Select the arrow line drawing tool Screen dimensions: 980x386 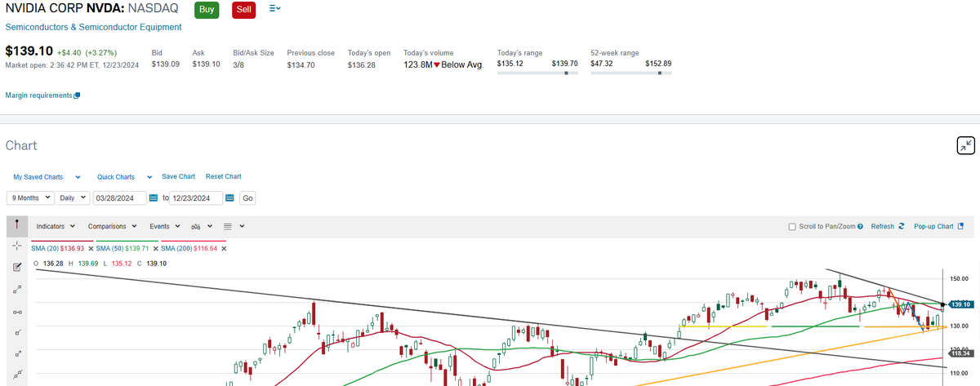tap(16, 354)
